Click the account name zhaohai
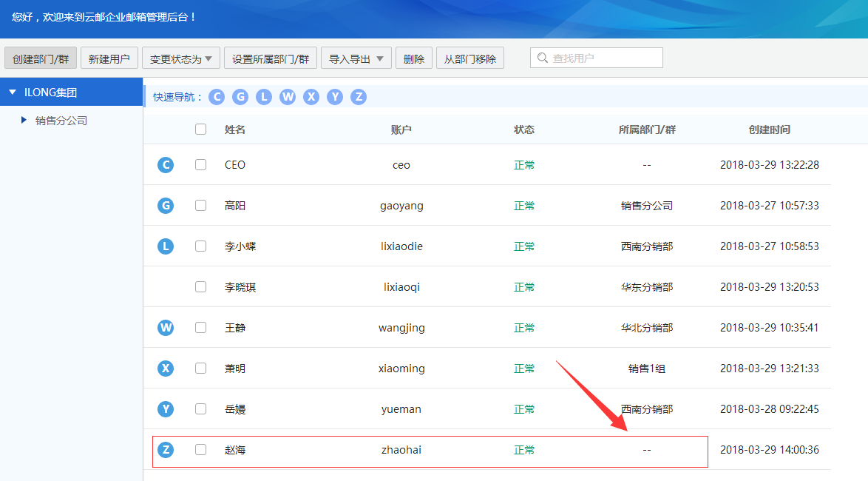Screen dimensions: 868x481 401,450
